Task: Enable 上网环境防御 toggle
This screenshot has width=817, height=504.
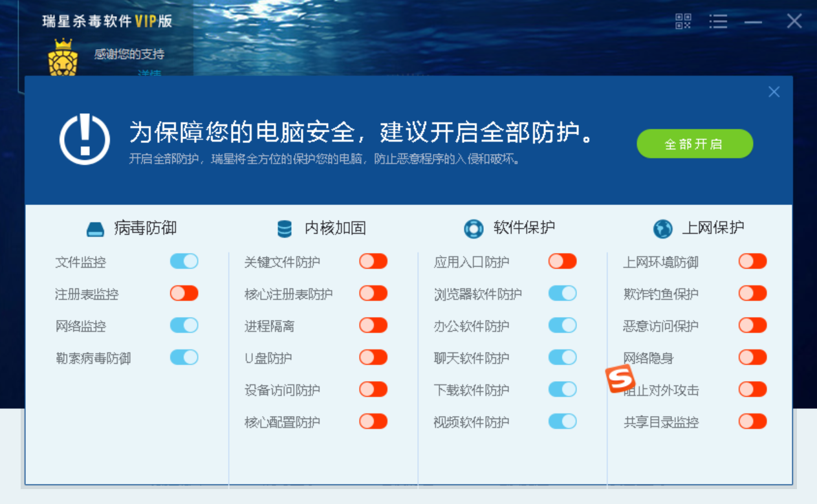Action: (x=753, y=261)
